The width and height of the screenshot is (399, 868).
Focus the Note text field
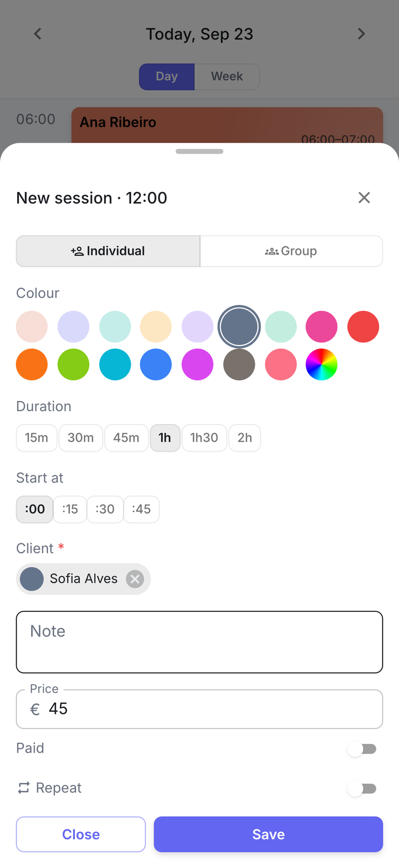click(x=199, y=642)
